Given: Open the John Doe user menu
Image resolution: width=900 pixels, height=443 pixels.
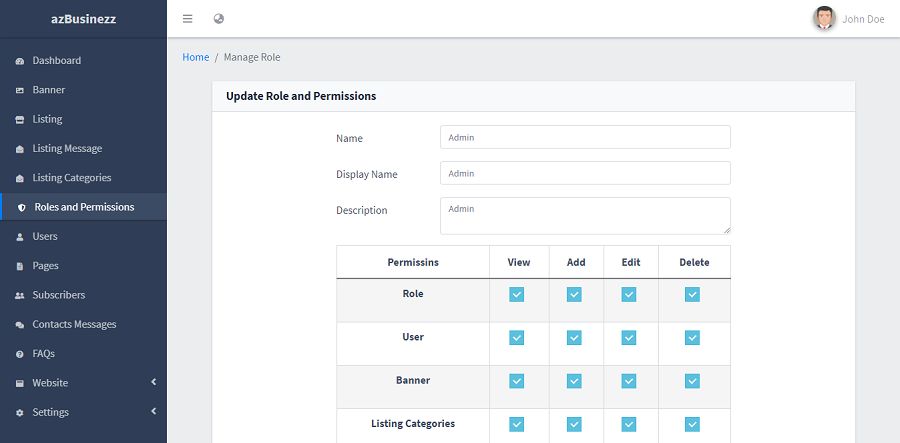Looking at the screenshot, I should click(x=862, y=19).
